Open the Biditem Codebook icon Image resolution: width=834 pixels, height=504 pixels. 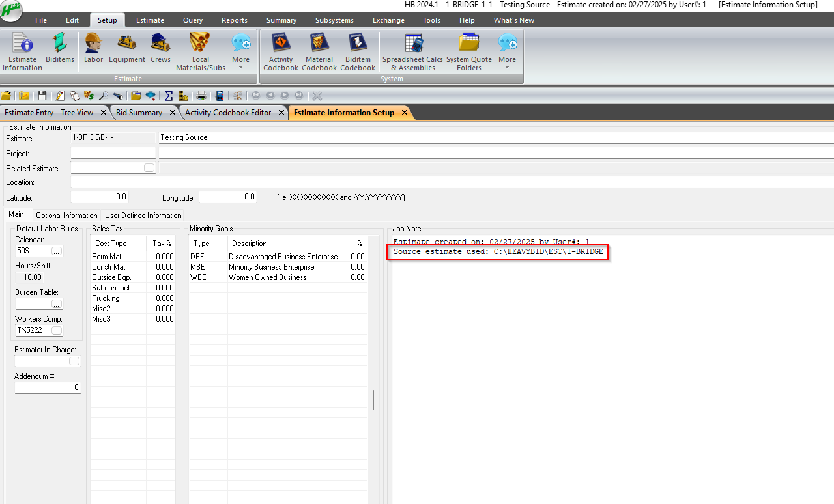(358, 52)
